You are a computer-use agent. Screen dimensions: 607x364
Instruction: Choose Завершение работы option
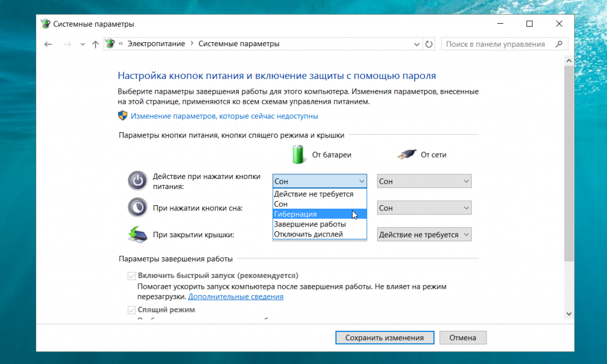pyautogui.click(x=320, y=224)
